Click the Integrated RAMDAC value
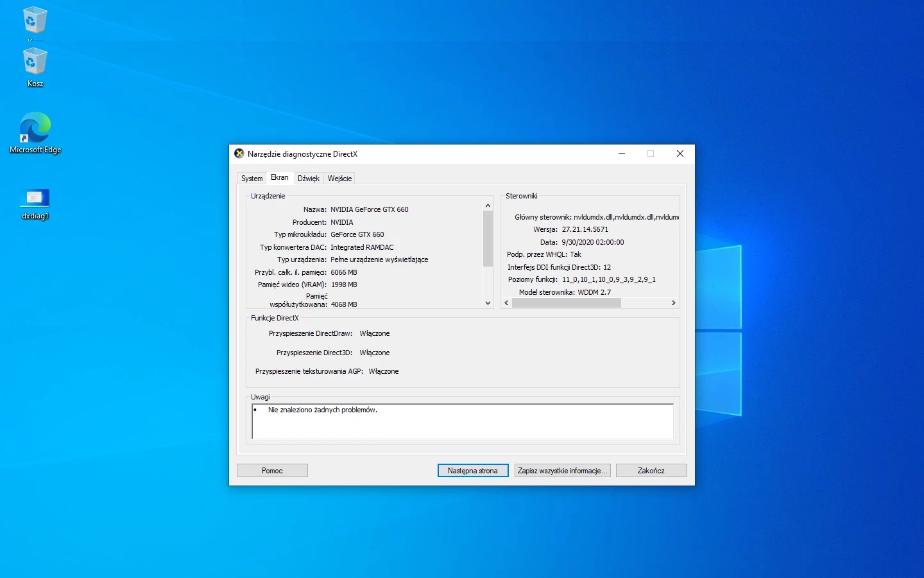924x578 pixels. (363, 247)
